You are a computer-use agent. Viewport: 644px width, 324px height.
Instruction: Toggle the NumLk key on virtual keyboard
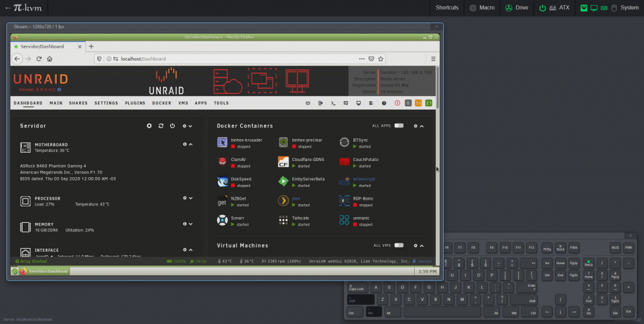[x=589, y=263]
